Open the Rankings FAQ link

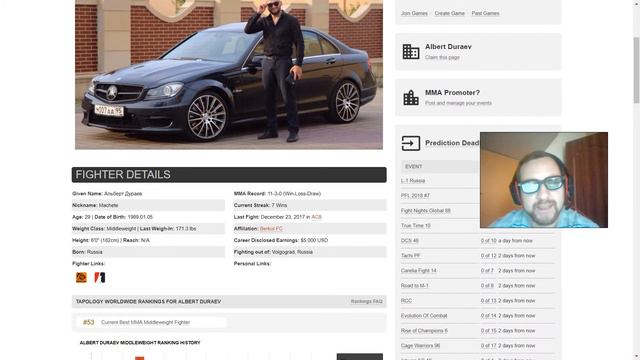[x=367, y=302]
